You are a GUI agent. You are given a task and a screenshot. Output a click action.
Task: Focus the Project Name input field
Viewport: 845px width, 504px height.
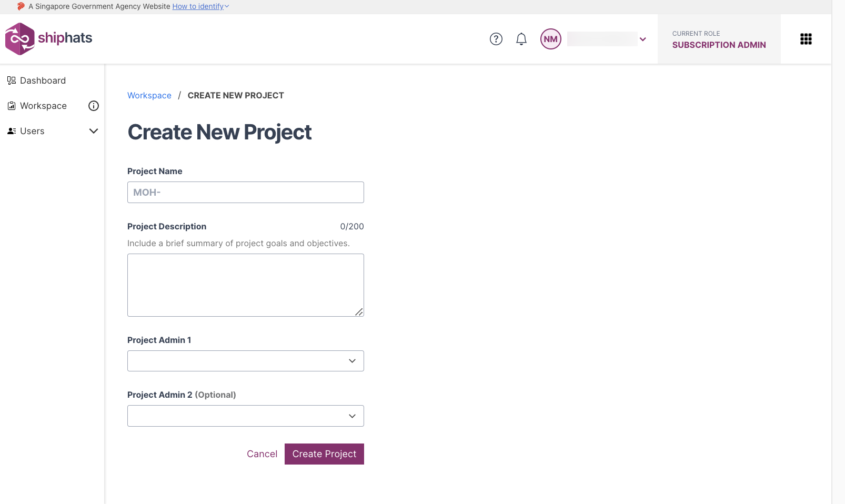point(246,192)
